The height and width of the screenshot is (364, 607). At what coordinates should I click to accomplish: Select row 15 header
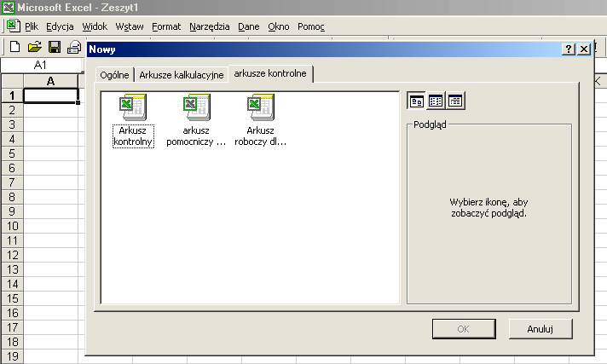13,298
